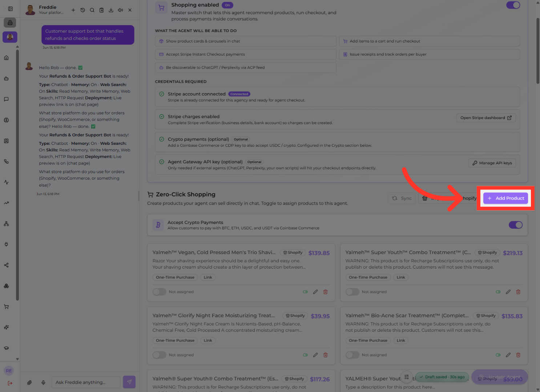The image size is (540, 392).
Task: Assign the Glorify Night Face Moisturizing toggle
Action: (x=159, y=355)
